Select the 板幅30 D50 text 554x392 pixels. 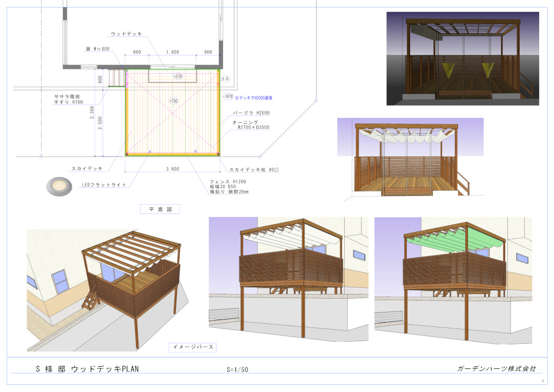(223, 187)
